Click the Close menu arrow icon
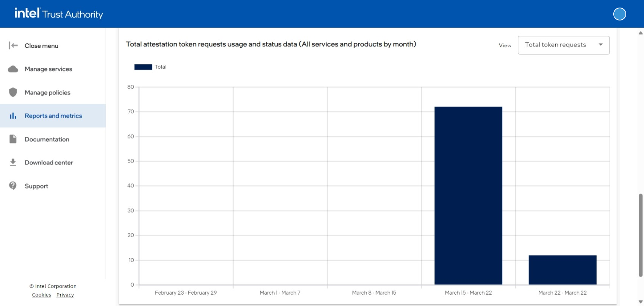The width and height of the screenshot is (644, 306). coord(13,45)
